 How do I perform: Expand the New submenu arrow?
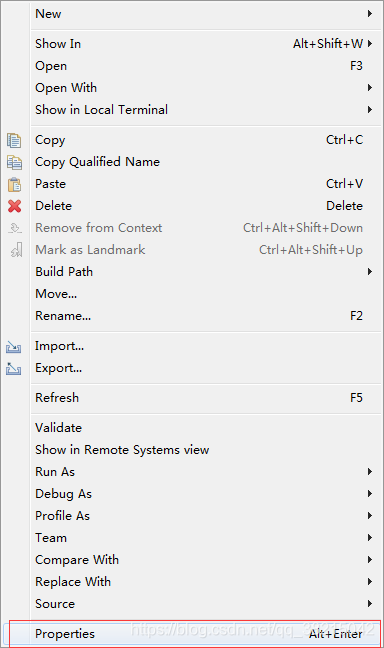point(370,14)
